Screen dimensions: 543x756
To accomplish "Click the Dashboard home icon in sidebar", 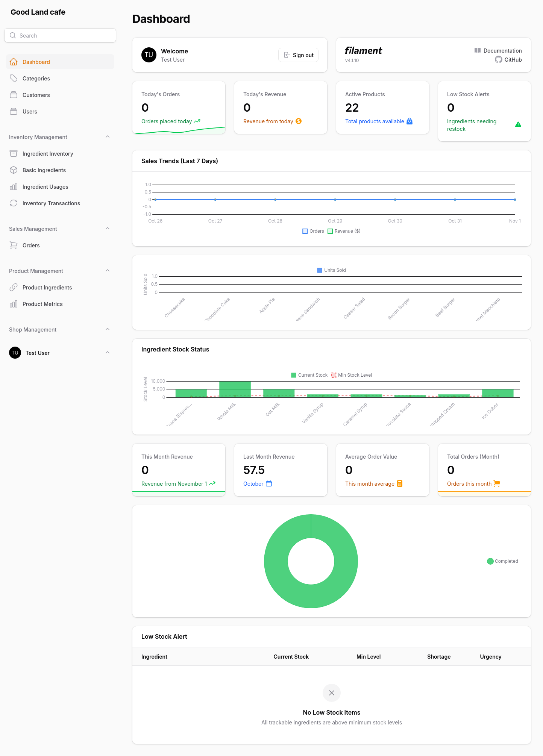I will tap(14, 62).
